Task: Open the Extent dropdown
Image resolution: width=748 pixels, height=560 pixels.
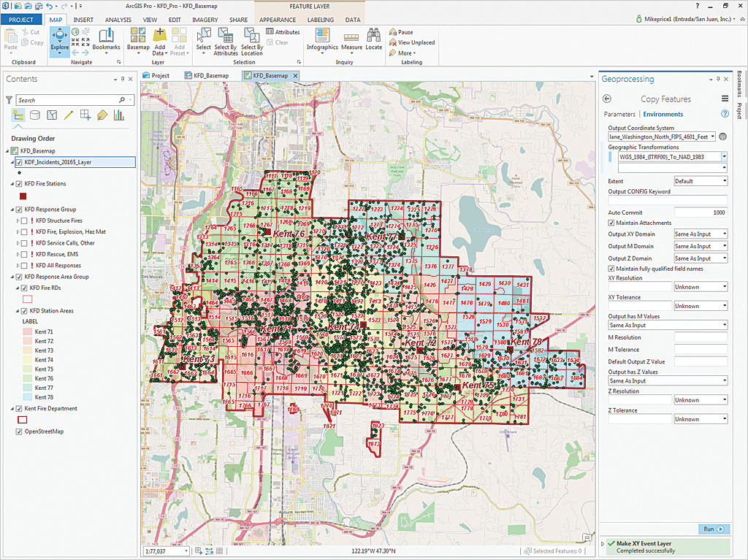Action: tap(725, 181)
